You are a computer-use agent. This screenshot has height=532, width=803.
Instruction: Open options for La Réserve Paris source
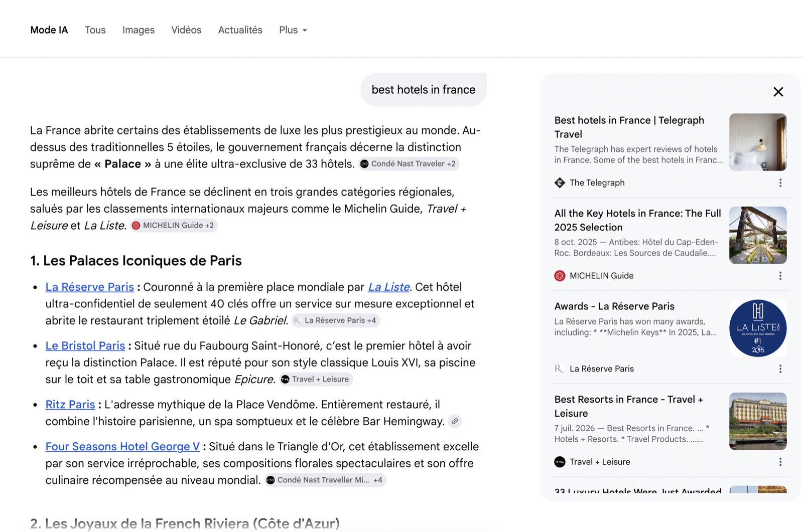[780, 369]
